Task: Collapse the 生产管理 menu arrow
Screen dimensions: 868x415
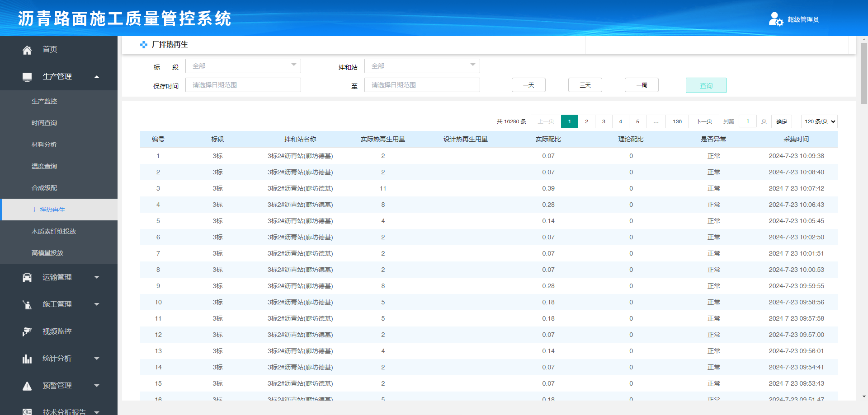Action: [97, 77]
